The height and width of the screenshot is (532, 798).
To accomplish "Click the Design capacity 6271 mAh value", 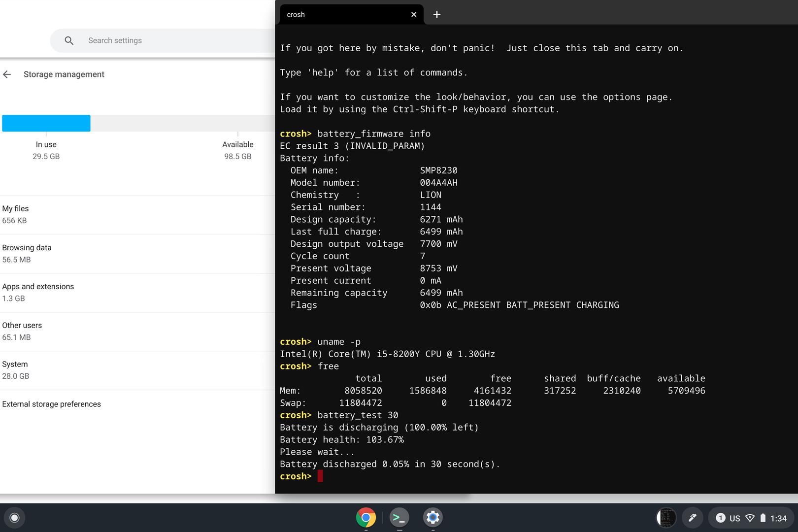I will click(x=441, y=219).
